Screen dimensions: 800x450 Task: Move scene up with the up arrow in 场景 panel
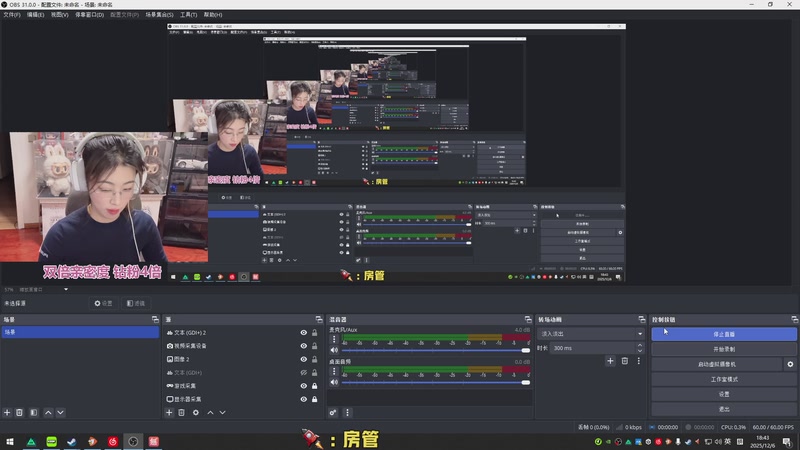(x=48, y=412)
